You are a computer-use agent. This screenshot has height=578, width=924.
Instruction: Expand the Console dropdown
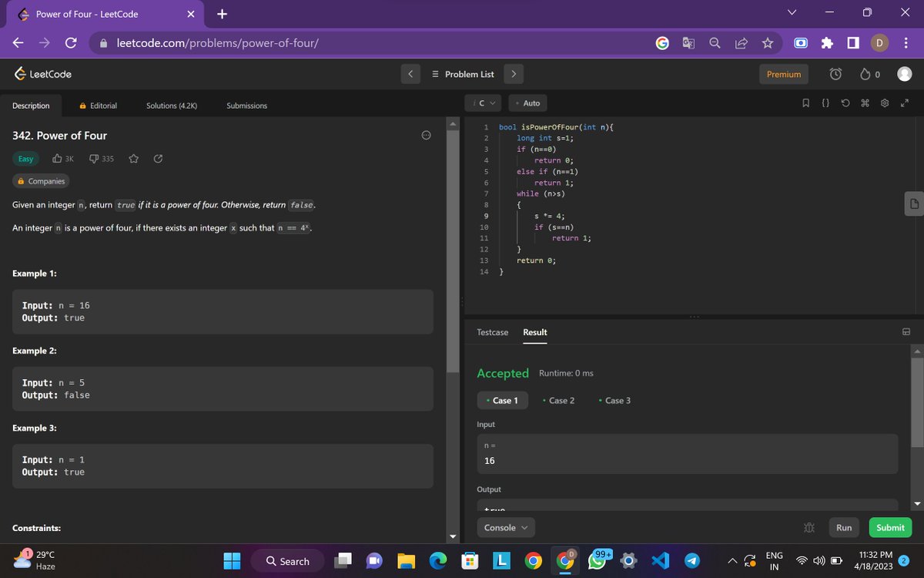pos(507,528)
